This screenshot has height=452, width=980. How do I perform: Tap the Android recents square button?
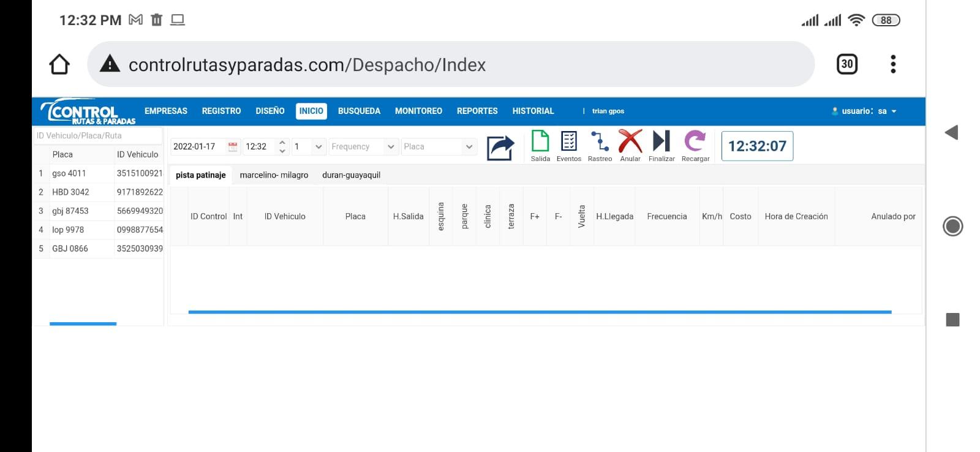[x=952, y=319]
